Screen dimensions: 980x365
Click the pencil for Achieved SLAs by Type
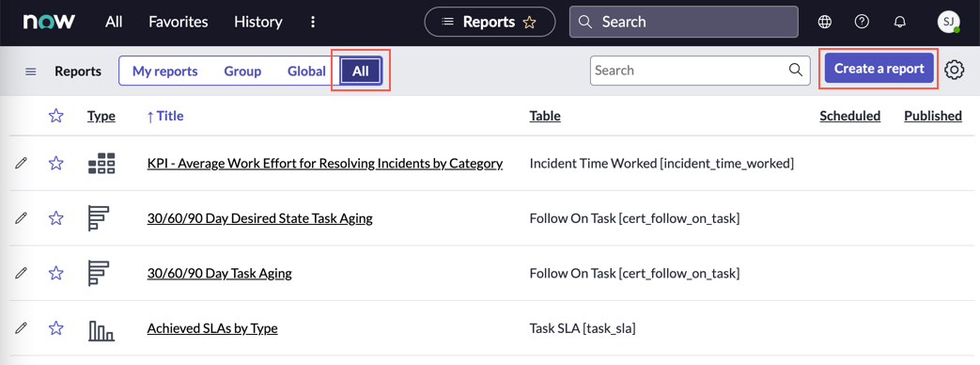(22, 327)
